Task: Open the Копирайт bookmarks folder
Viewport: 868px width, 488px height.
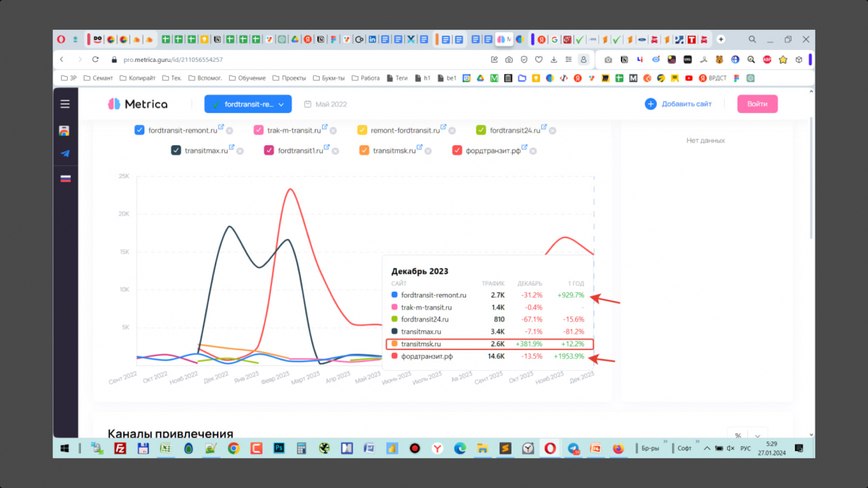Action: [x=137, y=78]
